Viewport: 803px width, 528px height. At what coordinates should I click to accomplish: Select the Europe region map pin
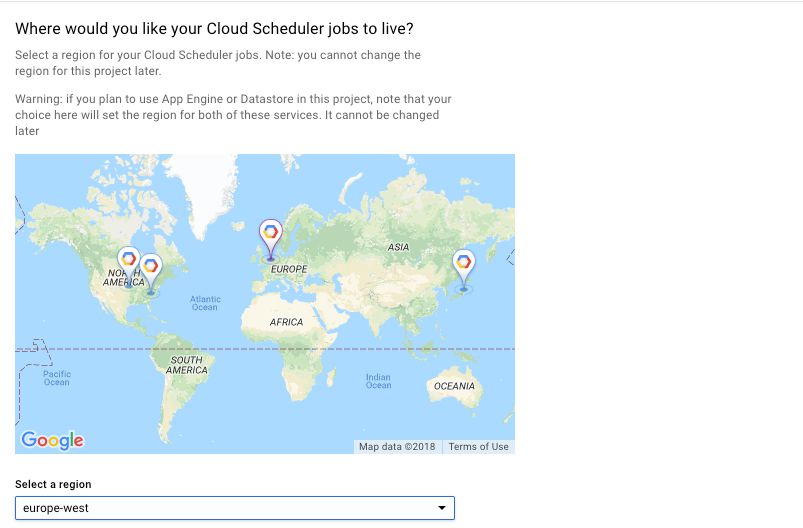[270, 238]
